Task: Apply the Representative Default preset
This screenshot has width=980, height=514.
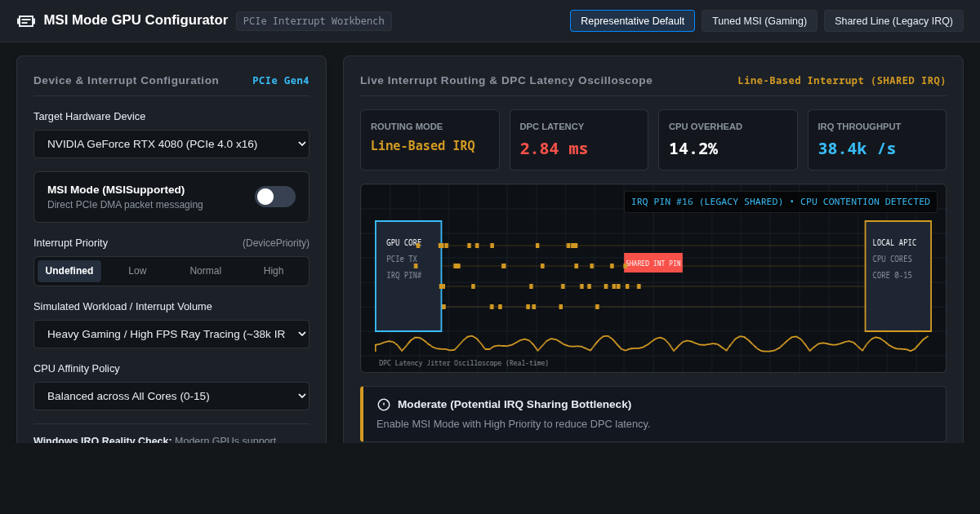Action: point(632,21)
